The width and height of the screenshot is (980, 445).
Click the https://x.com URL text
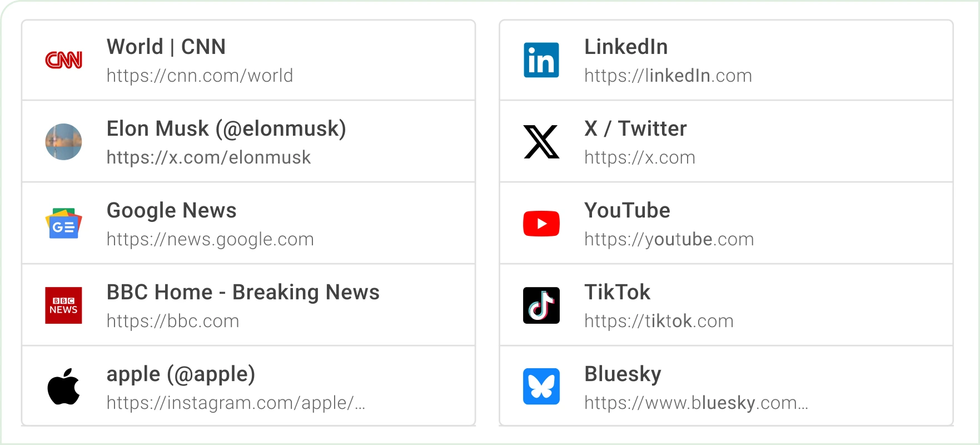tap(639, 157)
